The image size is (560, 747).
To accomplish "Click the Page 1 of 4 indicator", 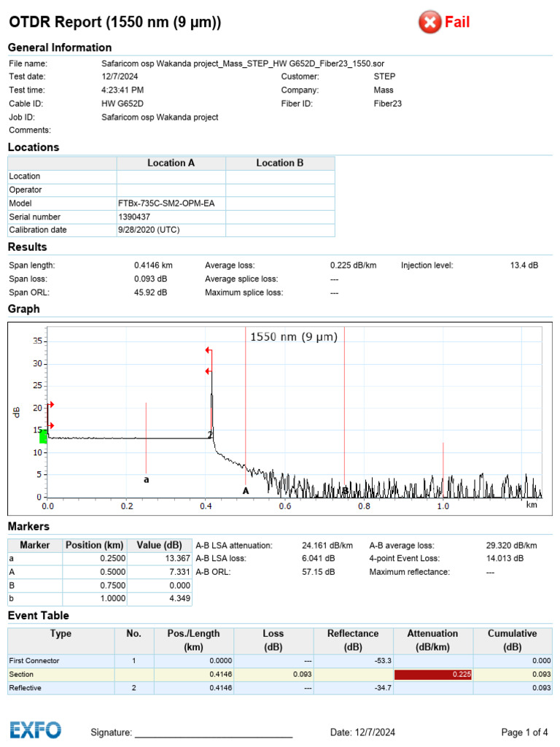I will coord(524,732).
